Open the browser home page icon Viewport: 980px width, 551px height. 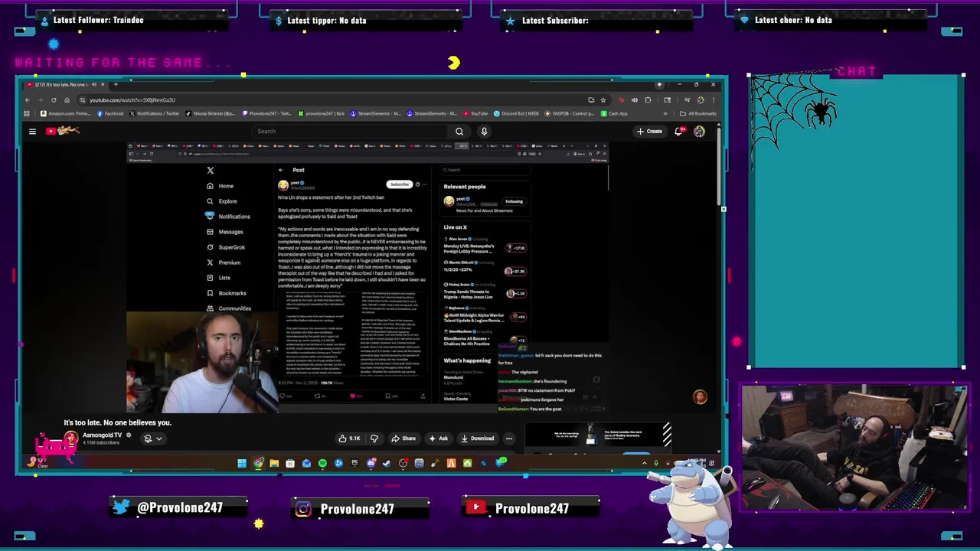[67, 99]
